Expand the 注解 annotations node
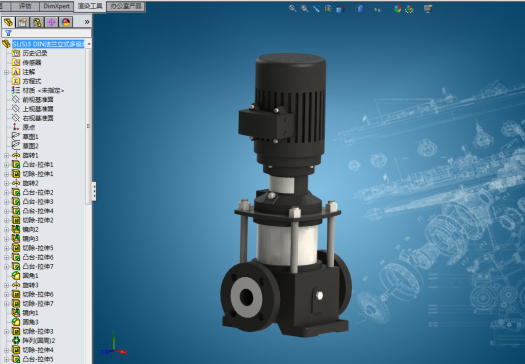Viewport: 525px width, 364px height. 6,72
